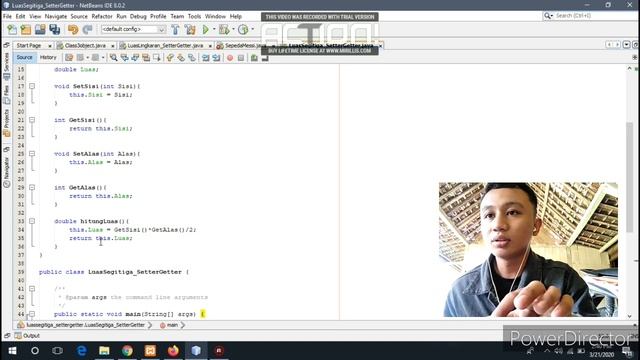
Task: Click the Shift Line Left icon
Action: click(205, 58)
